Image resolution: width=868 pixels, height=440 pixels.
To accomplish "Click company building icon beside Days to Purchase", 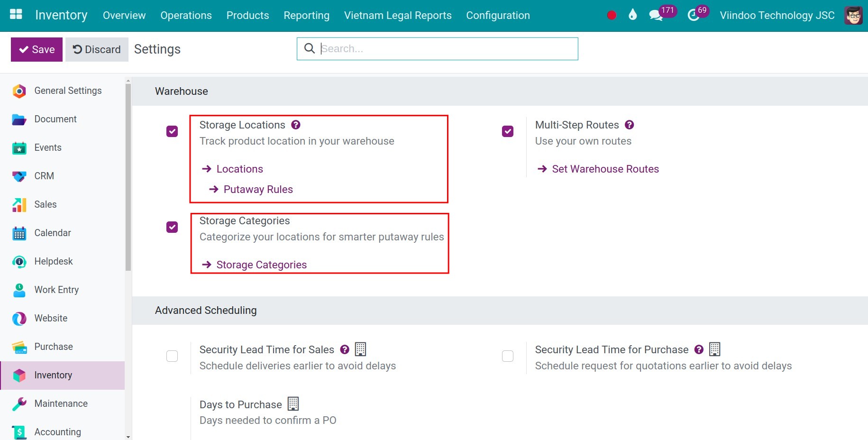I will [x=293, y=404].
